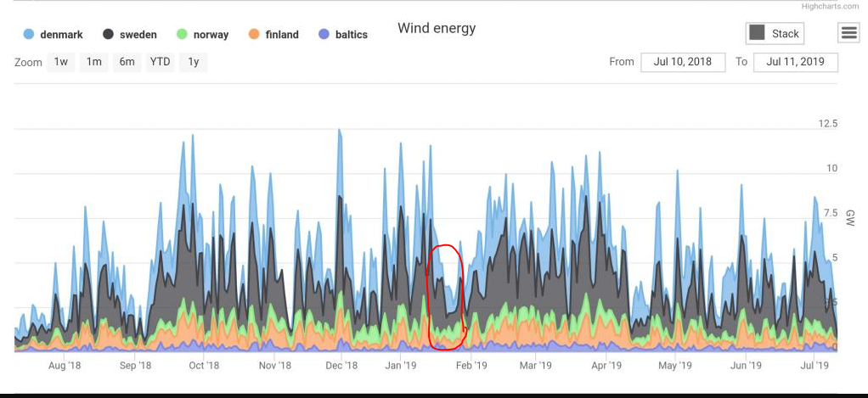Viewport: 868px width, 398px height.
Task: Toggle finland series in legend
Action: tap(273, 35)
